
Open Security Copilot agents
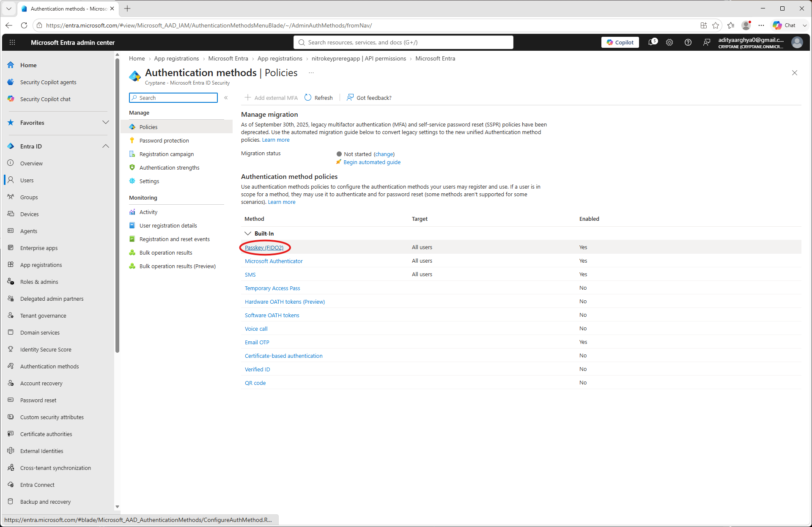click(48, 82)
